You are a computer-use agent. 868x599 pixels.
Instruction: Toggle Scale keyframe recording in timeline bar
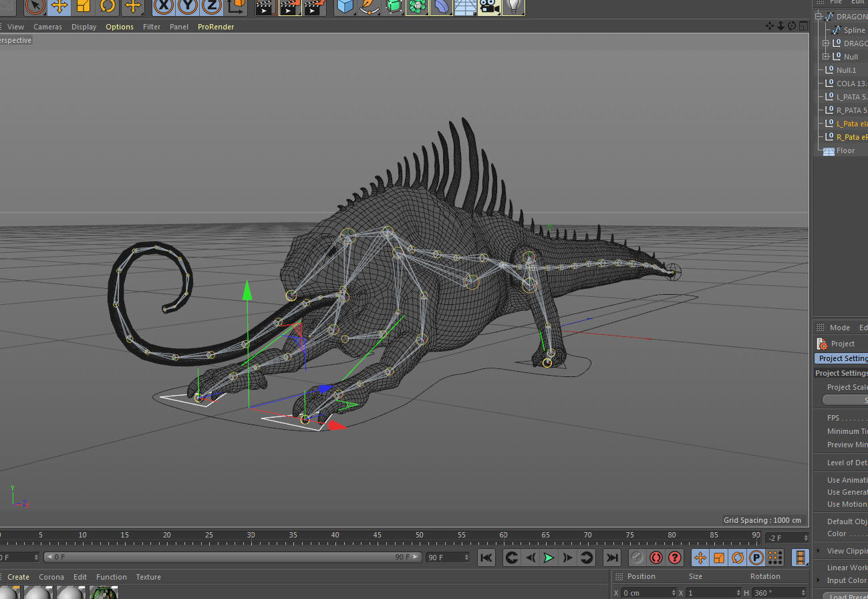click(719, 558)
